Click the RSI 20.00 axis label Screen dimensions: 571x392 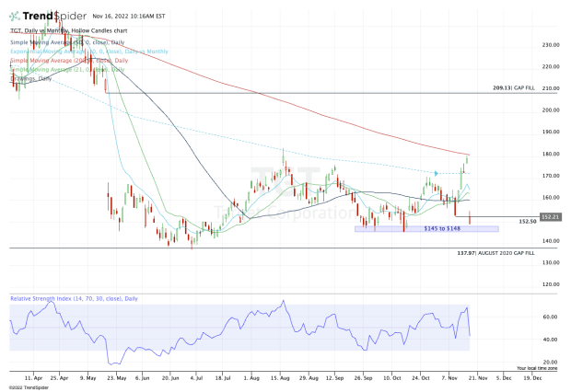coord(550,363)
